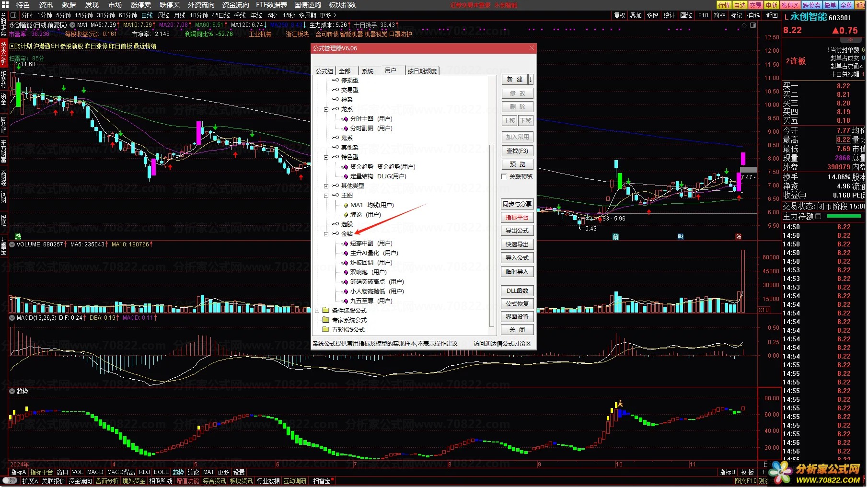Click the golden star signal on trend chart

[x=620, y=404]
